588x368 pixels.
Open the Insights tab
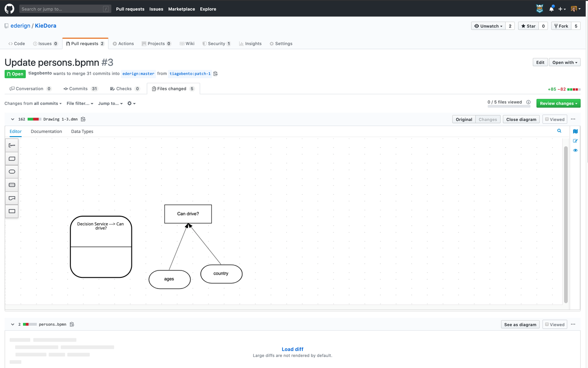pyautogui.click(x=250, y=44)
